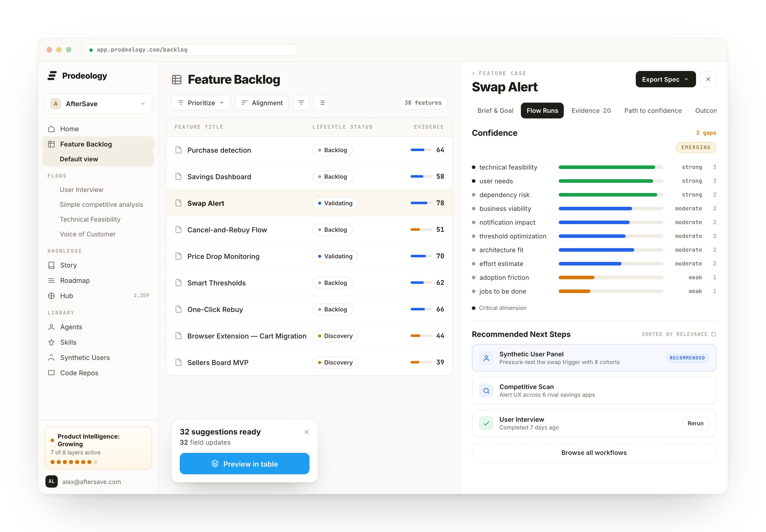Click the browser address bar
The height and width of the screenshot is (532, 766).
click(190, 50)
